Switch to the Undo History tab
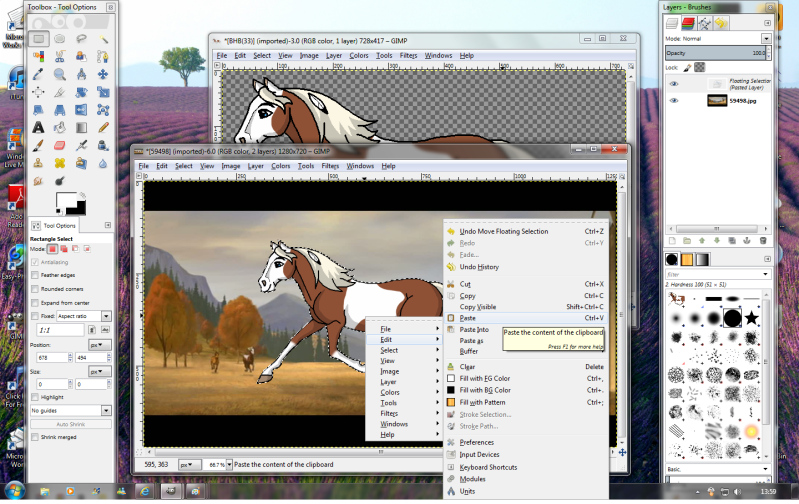Screen dimensions: 799x504 coord(721,22)
